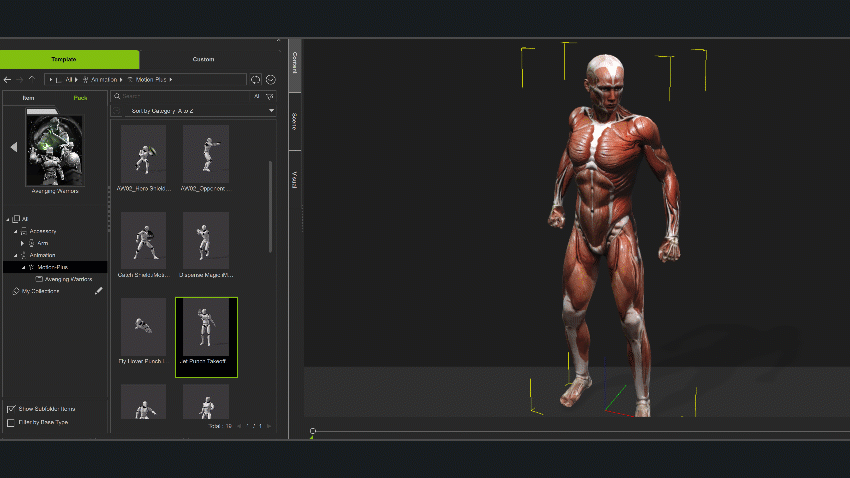The image size is (850, 478).
Task: Open the search filter funnel icon
Action: 270,96
